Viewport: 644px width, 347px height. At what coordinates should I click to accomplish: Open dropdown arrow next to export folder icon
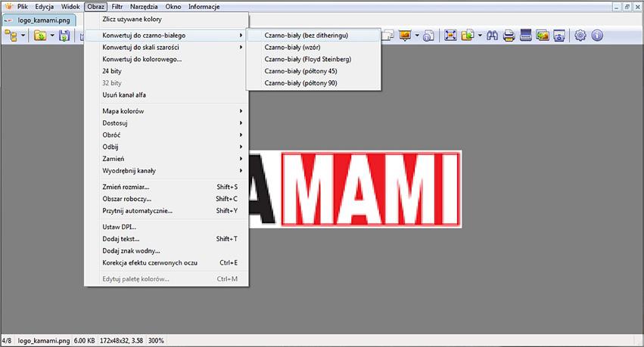tap(480, 36)
